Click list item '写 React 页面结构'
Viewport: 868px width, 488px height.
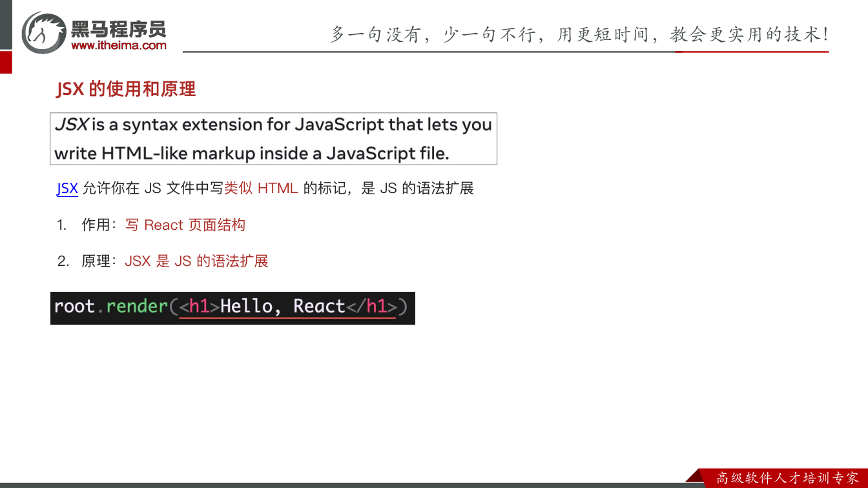(x=185, y=225)
